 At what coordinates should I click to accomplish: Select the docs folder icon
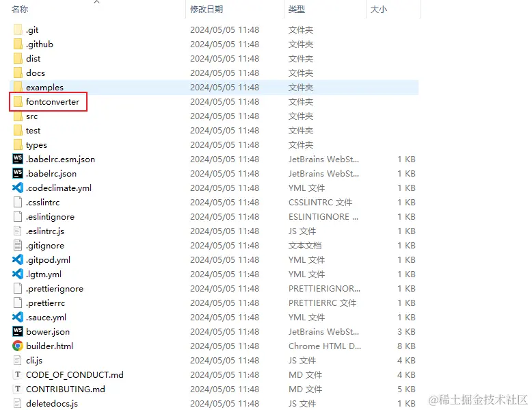tap(18, 73)
